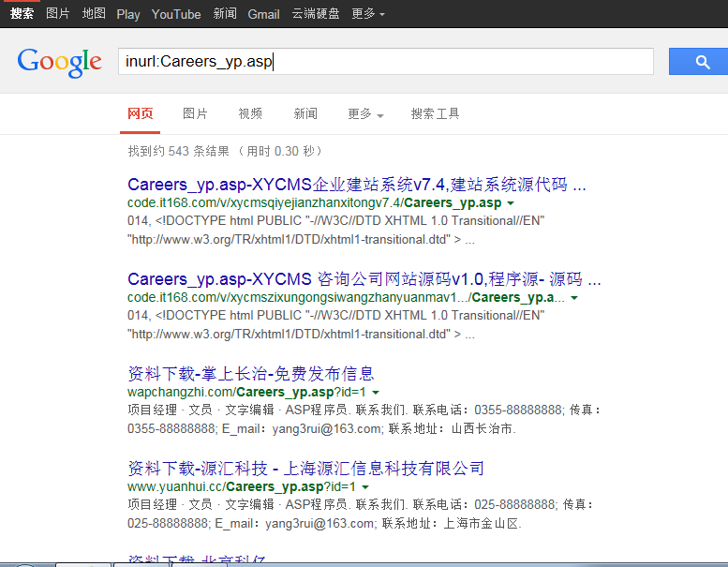This screenshot has height=567, width=728.
Task: Click snippet text mentioning 山西长治市
Action: click(364, 419)
